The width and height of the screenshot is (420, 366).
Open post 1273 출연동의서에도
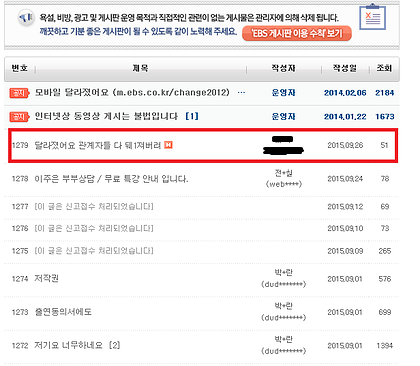tap(63, 312)
